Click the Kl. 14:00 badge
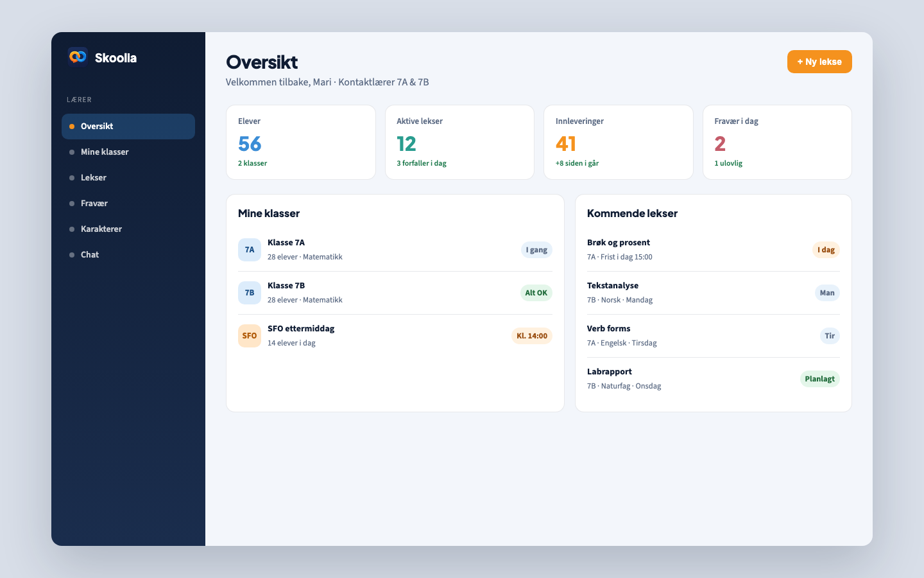924x578 pixels. point(532,336)
